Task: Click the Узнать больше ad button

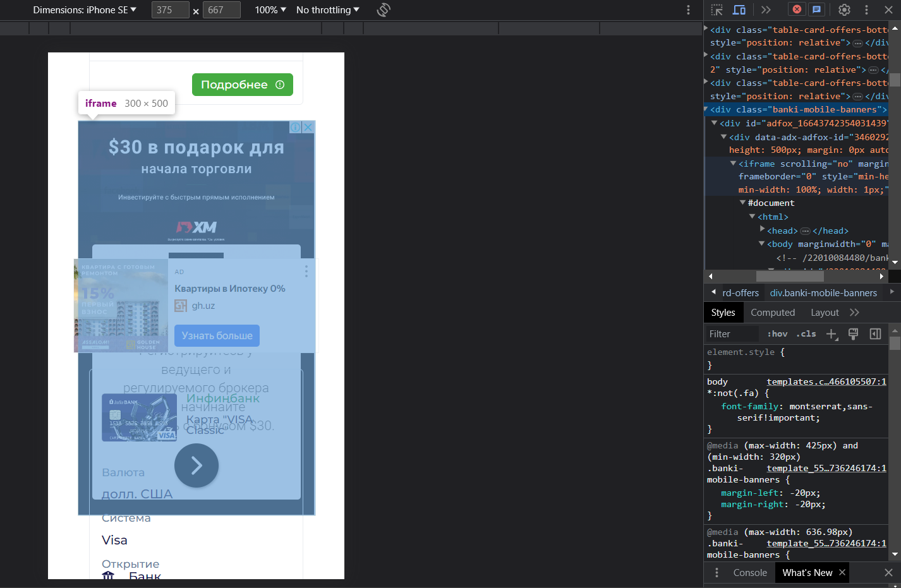Action: point(217,335)
